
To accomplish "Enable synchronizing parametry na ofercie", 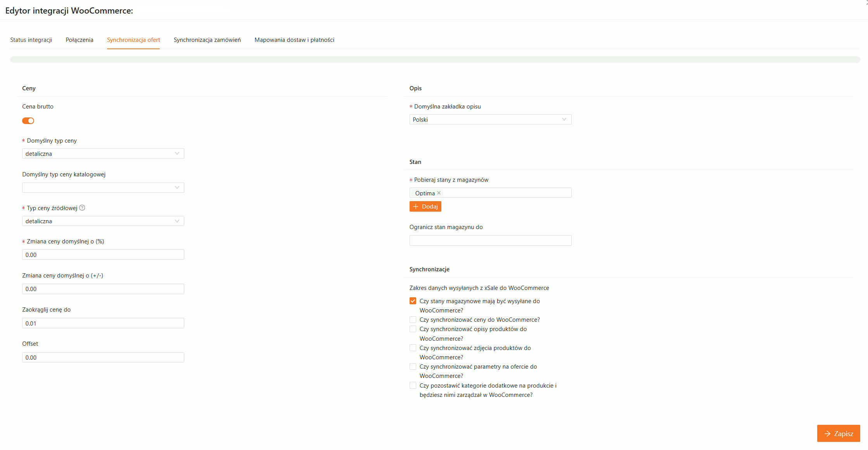I will (413, 367).
